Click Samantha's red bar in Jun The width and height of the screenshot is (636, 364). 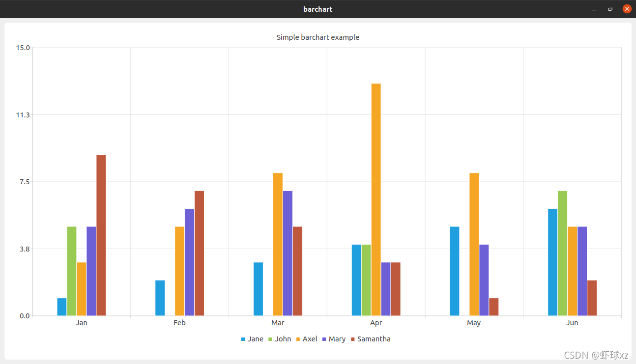coord(592,298)
